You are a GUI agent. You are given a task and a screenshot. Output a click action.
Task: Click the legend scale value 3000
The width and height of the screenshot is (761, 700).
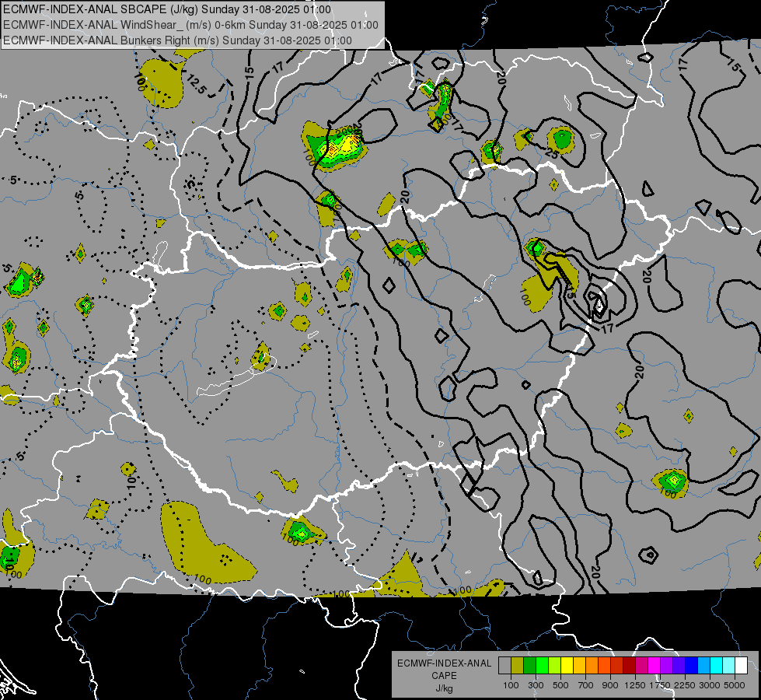(710, 685)
